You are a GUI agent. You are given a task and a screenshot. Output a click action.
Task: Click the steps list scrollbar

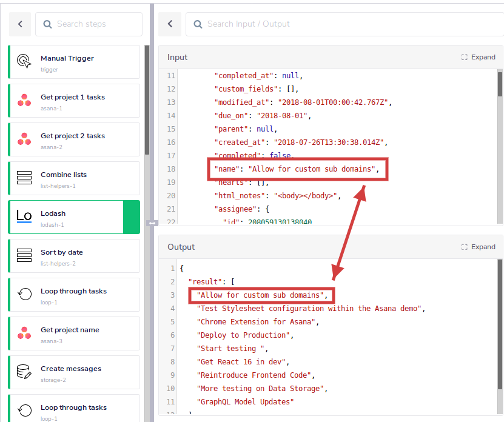pyautogui.click(x=147, y=100)
